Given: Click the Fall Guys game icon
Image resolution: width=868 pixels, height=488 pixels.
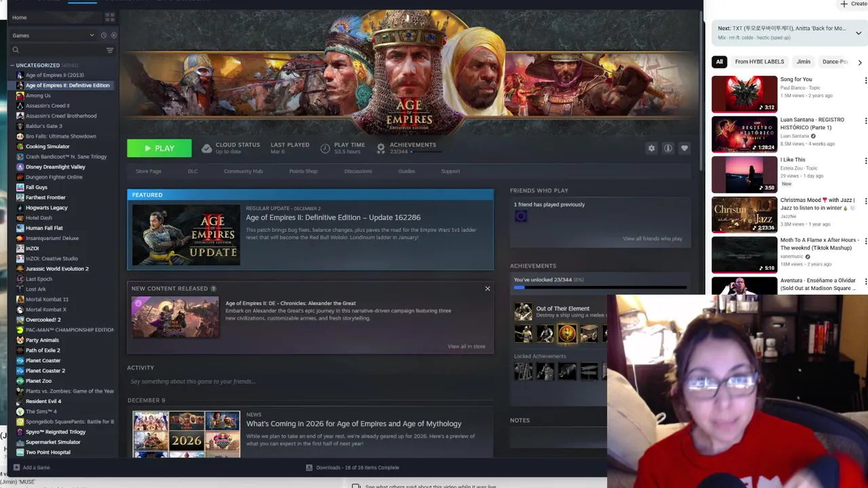Looking at the screenshot, I should point(20,187).
